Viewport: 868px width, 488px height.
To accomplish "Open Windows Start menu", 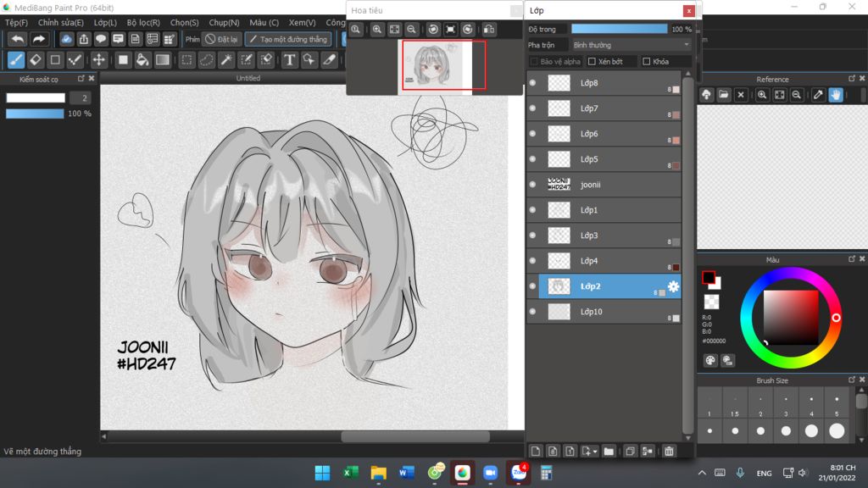I will 322,473.
